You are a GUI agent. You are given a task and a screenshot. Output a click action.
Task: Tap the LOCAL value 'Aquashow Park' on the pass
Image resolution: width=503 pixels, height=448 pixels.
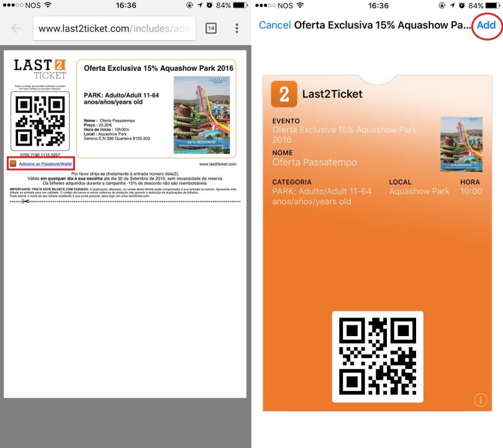(419, 191)
